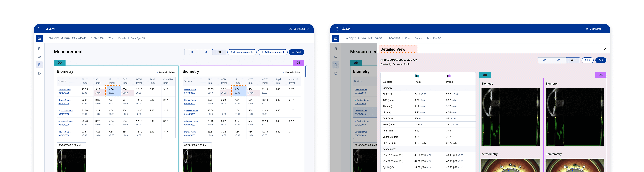Click the clipboard-refresh sidebar icon in the left window
This screenshot has width=644, height=172.
click(39, 73)
